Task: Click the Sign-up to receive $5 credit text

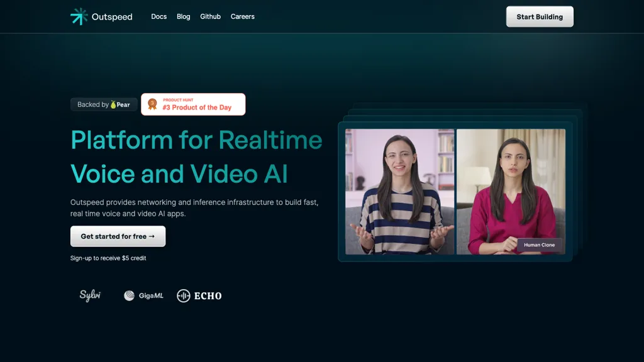Action: (x=108, y=258)
